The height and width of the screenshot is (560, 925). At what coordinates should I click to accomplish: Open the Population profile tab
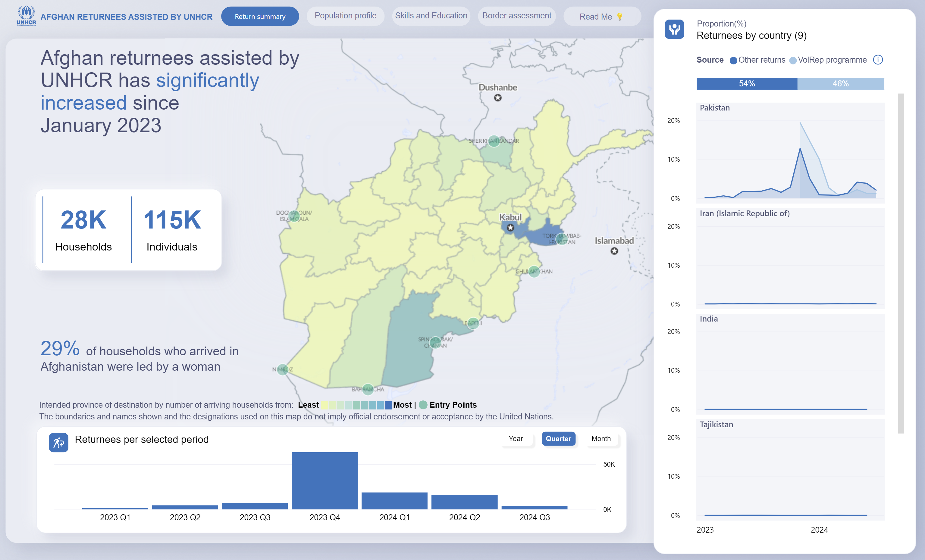click(345, 16)
